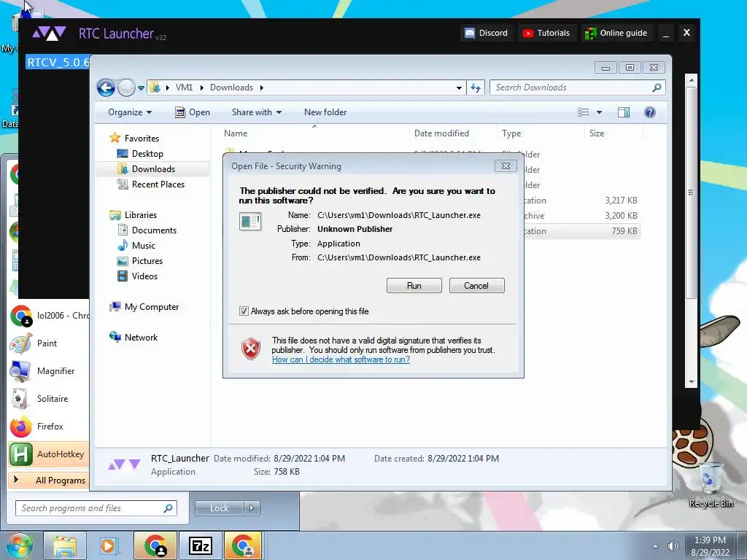Open Online guide in RTC Launcher

click(x=616, y=33)
